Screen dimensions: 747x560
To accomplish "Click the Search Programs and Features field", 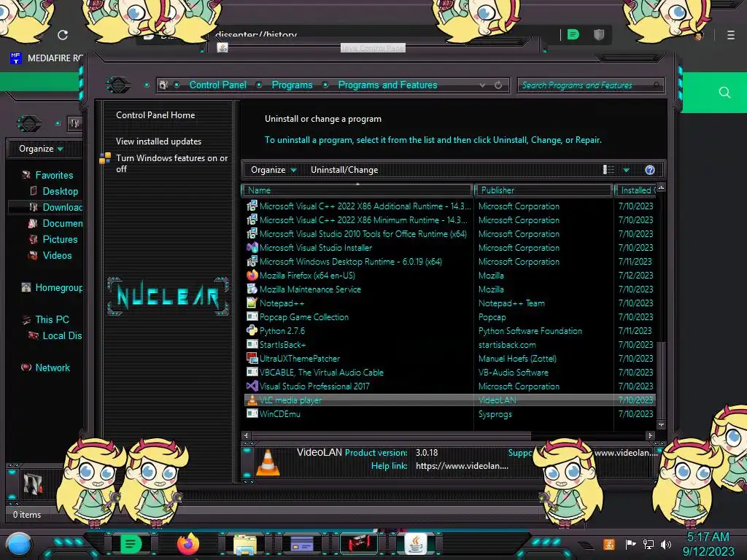I will [590, 85].
